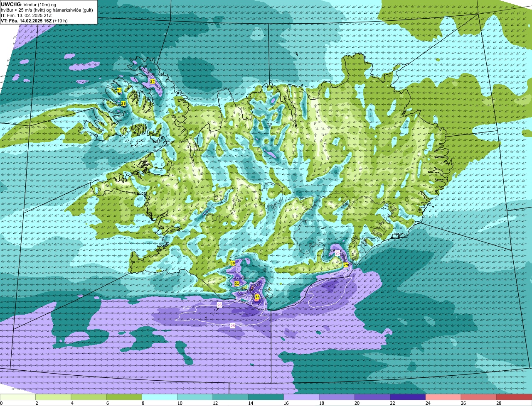Select the 20–22 violet scale segment

372,397
